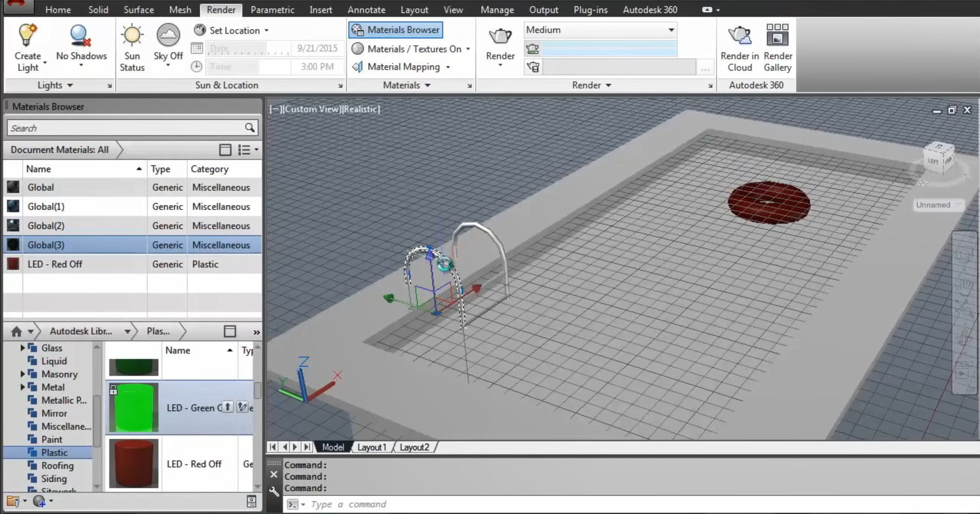Click the Create Light icon
Image resolution: width=980 pixels, height=514 pixels.
click(28, 35)
